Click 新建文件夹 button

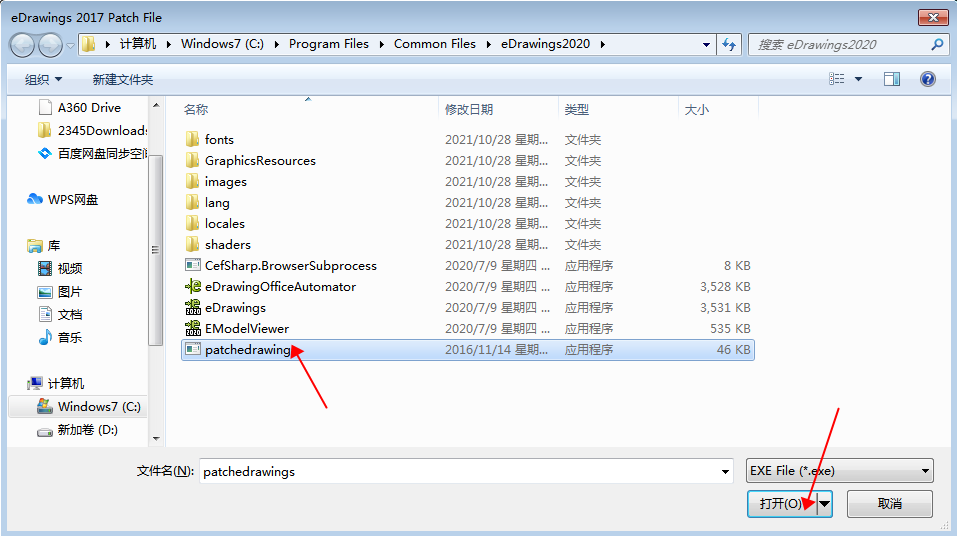pyautogui.click(x=123, y=79)
